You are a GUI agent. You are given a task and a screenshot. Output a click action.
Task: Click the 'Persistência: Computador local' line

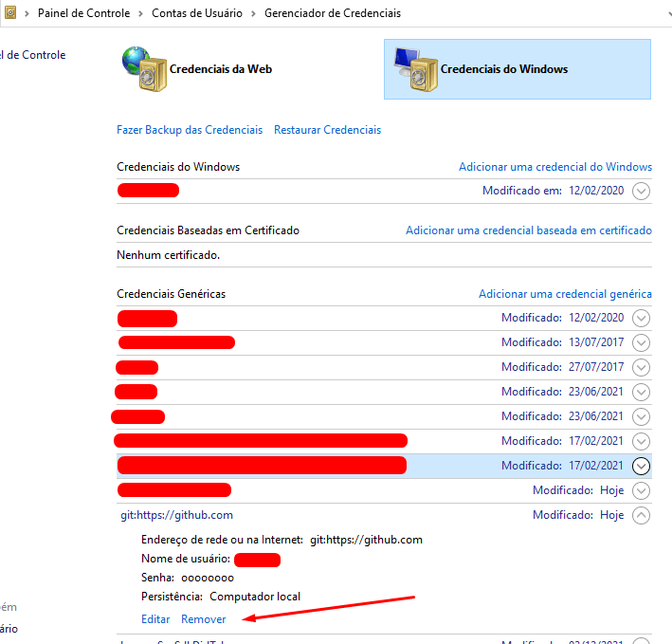pyautogui.click(x=221, y=597)
